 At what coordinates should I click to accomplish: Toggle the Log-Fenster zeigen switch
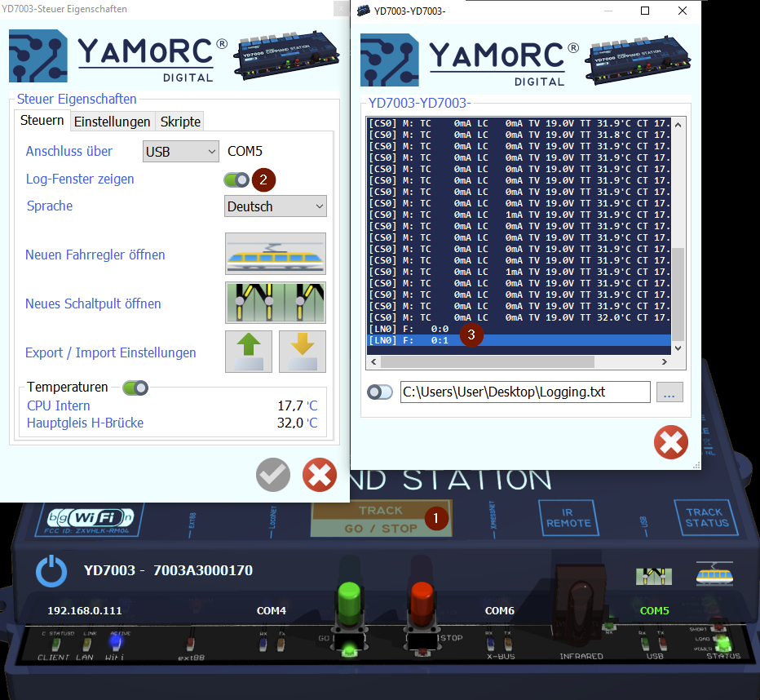(x=236, y=179)
